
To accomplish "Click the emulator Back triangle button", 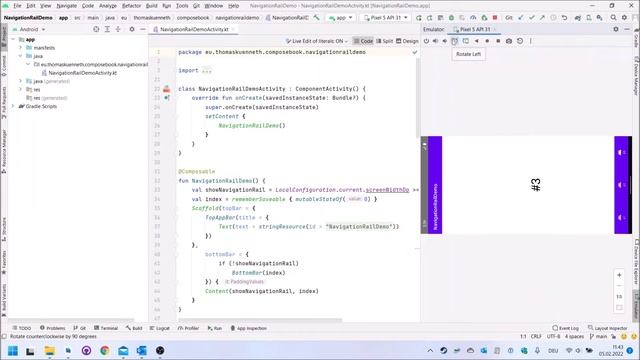I will (x=476, y=41).
